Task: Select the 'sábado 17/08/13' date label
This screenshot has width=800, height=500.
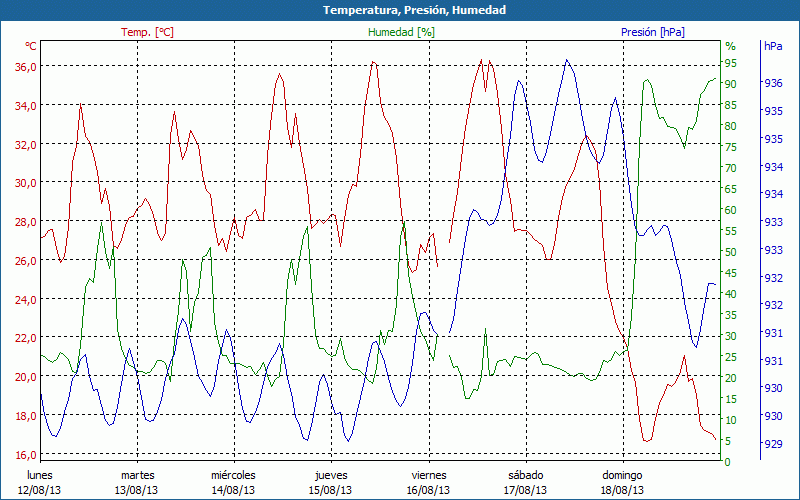Action: click(x=525, y=482)
